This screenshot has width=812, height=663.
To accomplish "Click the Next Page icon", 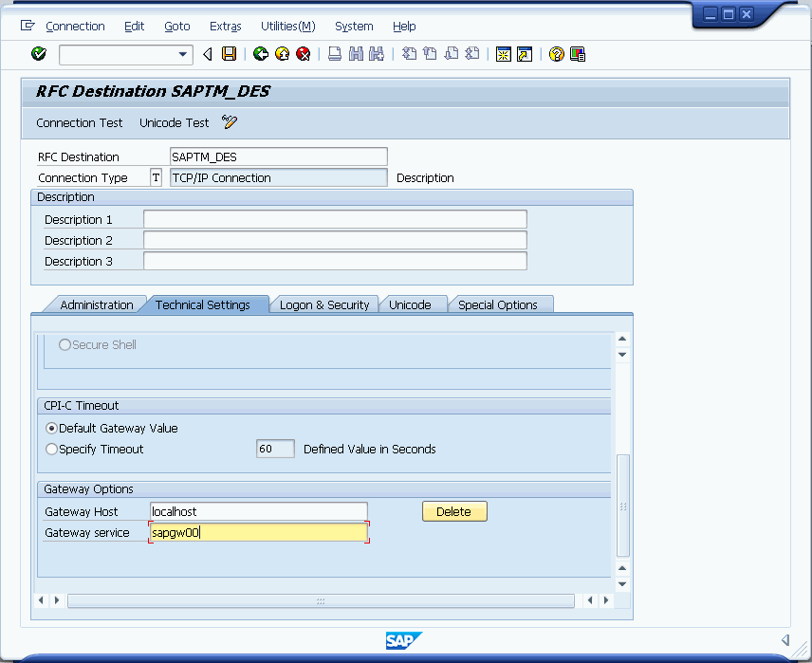I will pyautogui.click(x=451, y=54).
